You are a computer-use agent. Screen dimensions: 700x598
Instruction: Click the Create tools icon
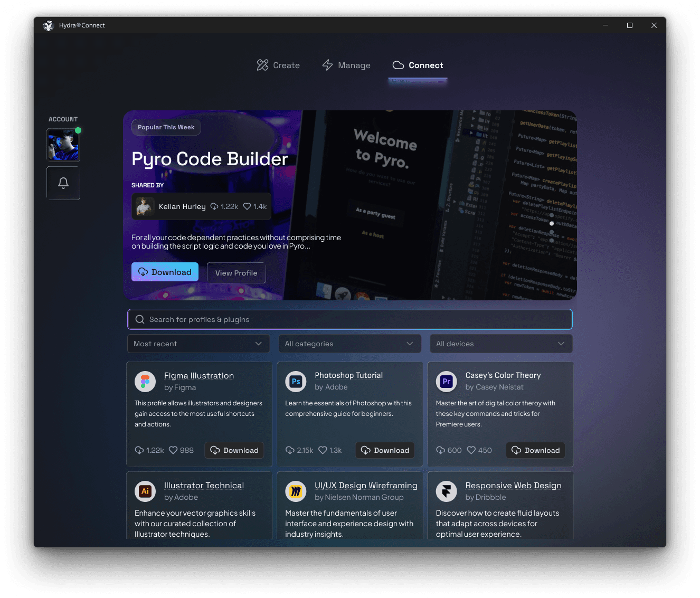pos(263,65)
